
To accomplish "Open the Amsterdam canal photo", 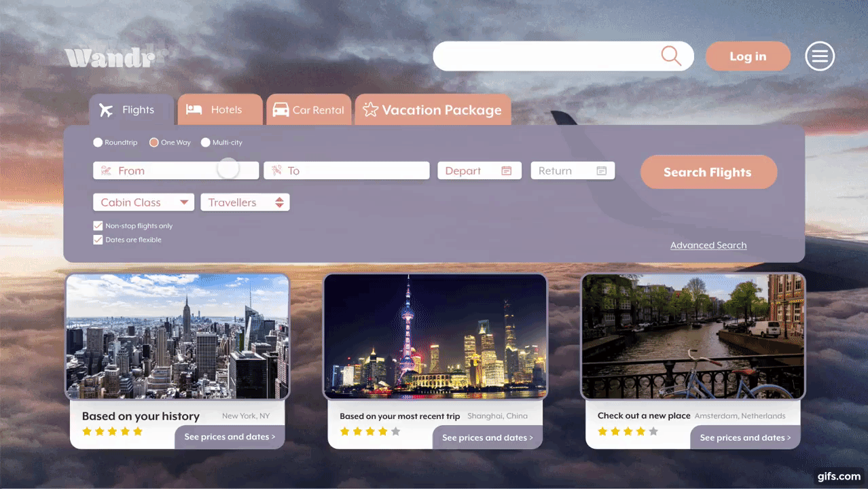I will click(693, 336).
